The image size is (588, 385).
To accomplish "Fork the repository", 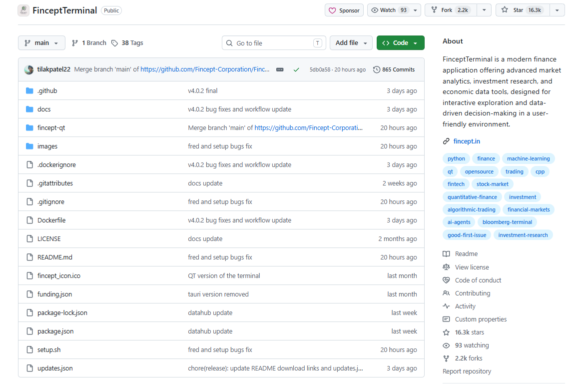I will point(451,10).
